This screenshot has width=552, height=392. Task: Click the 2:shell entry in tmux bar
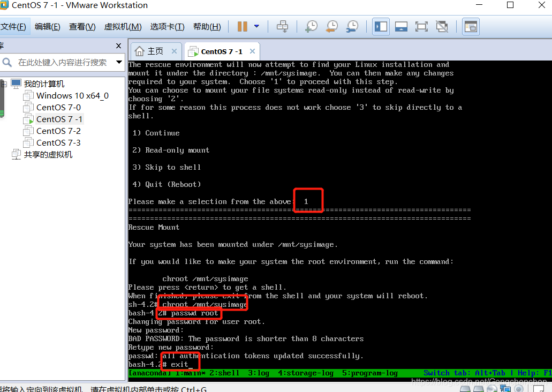click(x=224, y=373)
